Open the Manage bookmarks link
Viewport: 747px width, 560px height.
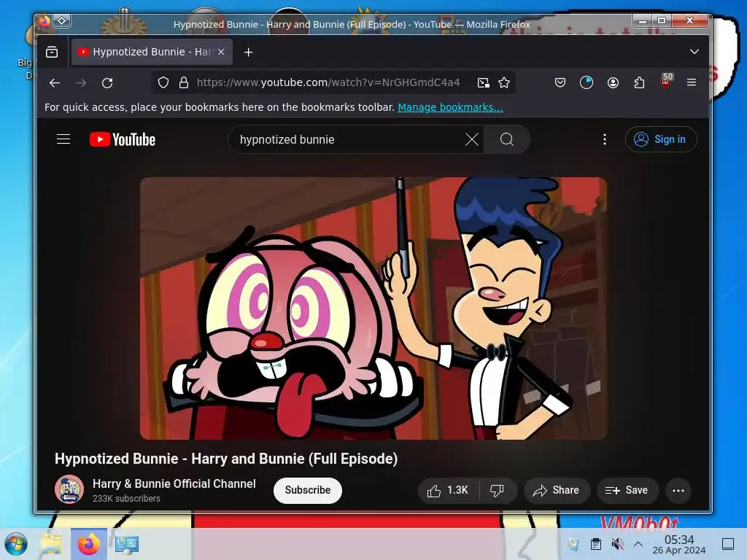450,107
